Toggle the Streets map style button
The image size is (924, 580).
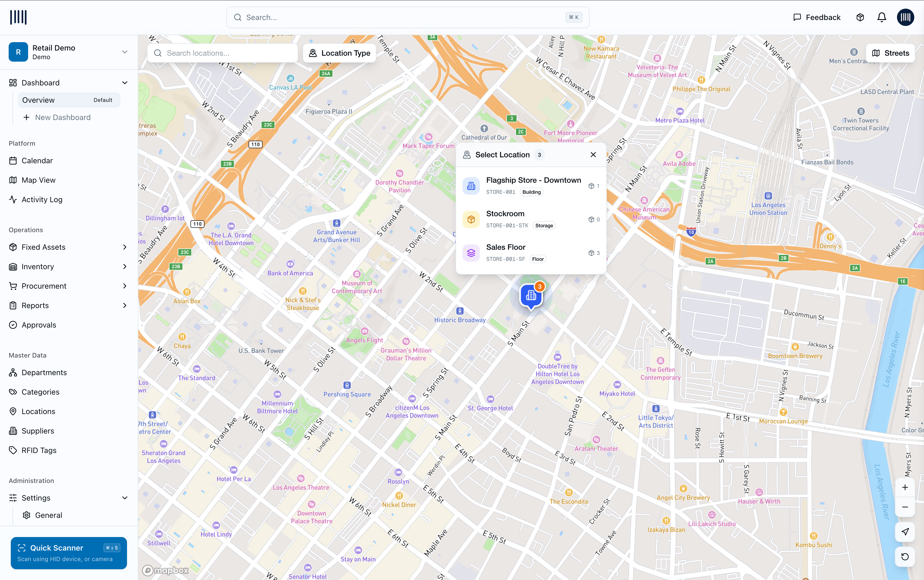[x=890, y=53]
